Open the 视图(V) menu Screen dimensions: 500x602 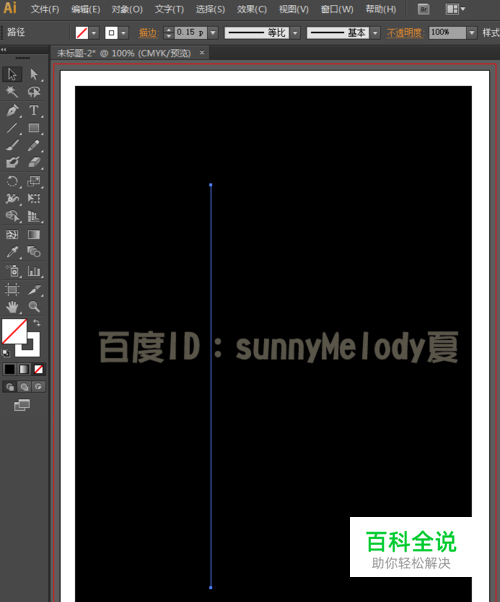click(293, 9)
